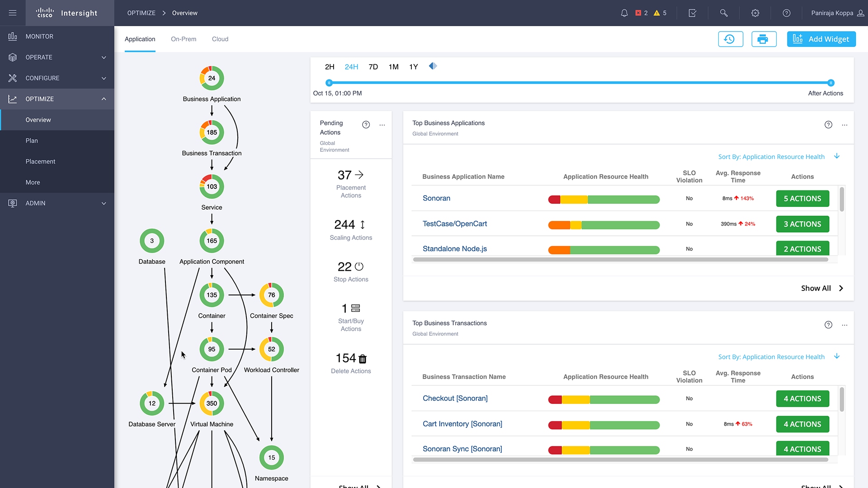Expand the ADMIN menu section

point(57,203)
